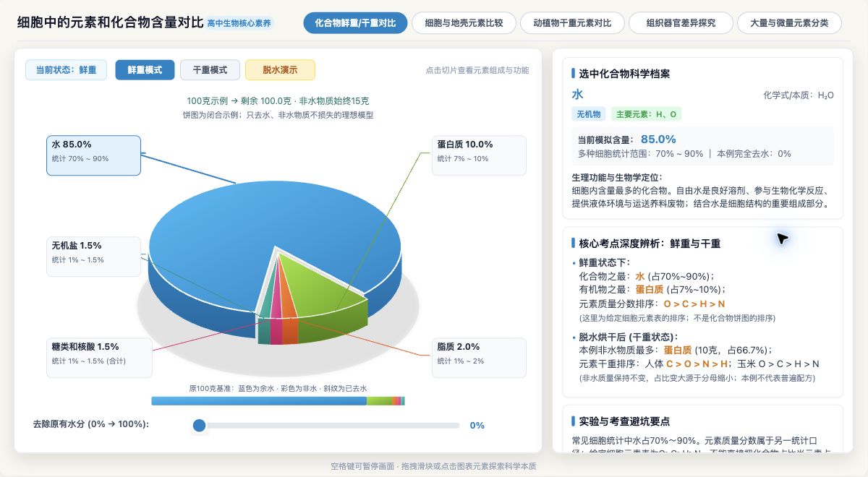Click green segment of the 100克基准 bar

[x=379, y=401]
